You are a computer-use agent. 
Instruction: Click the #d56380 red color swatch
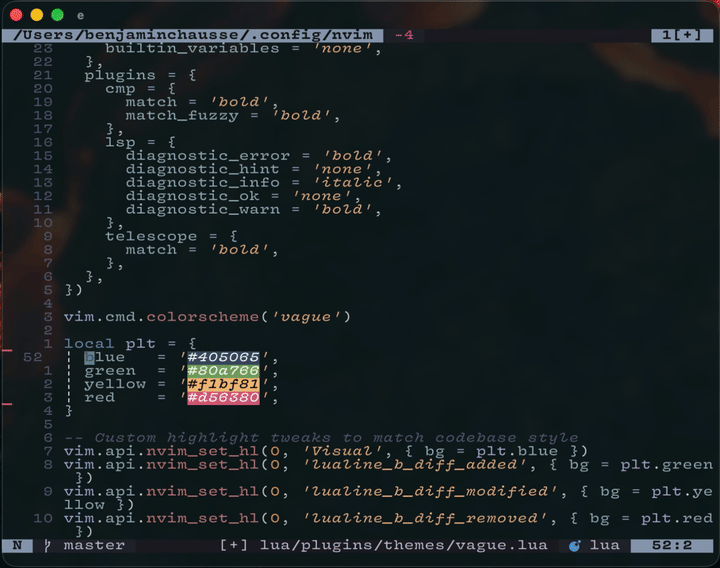coord(223,398)
